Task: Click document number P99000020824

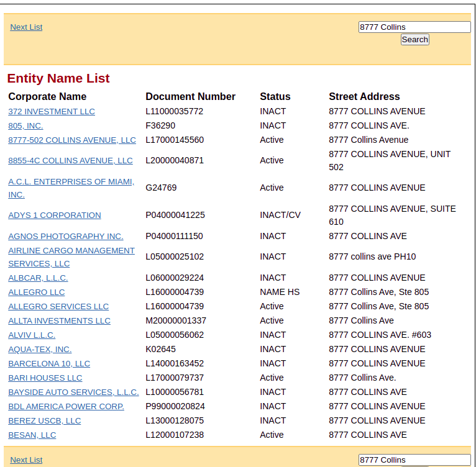Action: (x=175, y=406)
